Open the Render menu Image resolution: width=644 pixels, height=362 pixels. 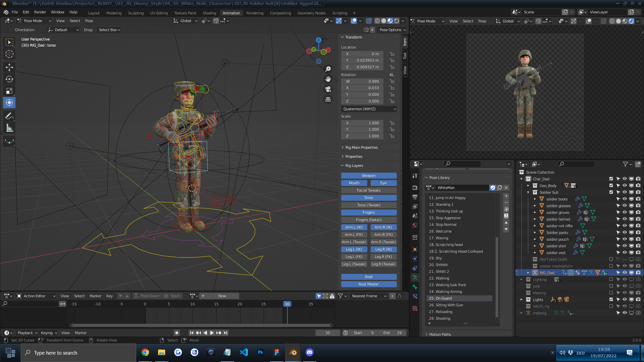point(40,12)
